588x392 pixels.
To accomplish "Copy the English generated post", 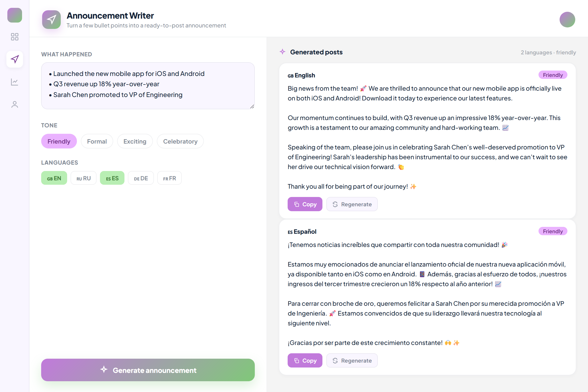I will click(305, 204).
